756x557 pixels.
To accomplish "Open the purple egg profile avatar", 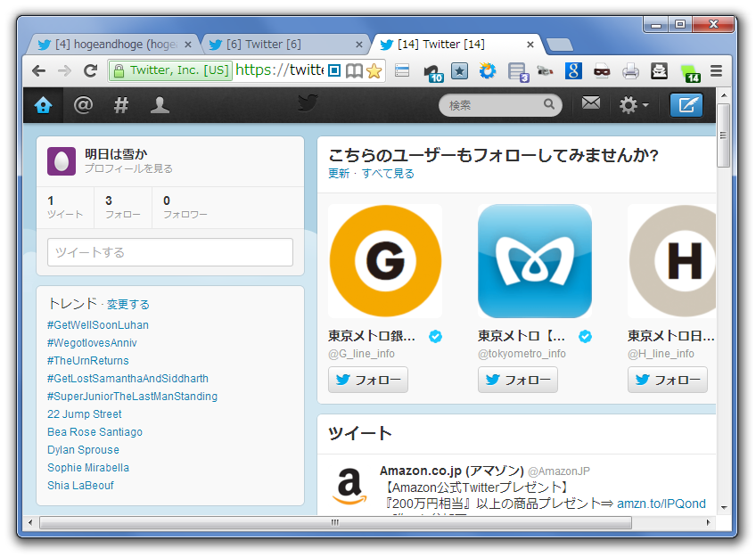I will pyautogui.click(x=62, y=161).
